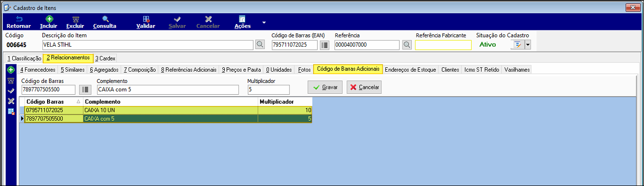Expand the toolbar overflow arrow after Ações
Image resolution: width=644 pixels, height=186 pixels.
(x=264, y=22)
